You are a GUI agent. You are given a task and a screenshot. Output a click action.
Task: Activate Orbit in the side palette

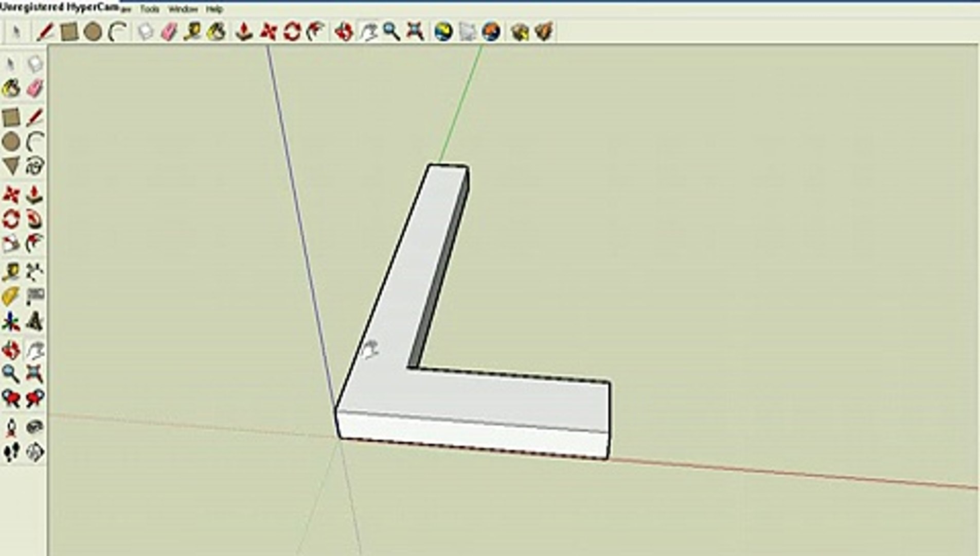pos(11,350)
